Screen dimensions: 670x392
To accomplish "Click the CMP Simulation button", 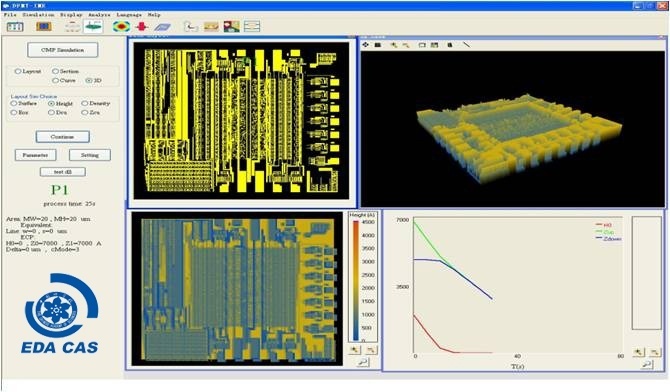I will point(62,50).
